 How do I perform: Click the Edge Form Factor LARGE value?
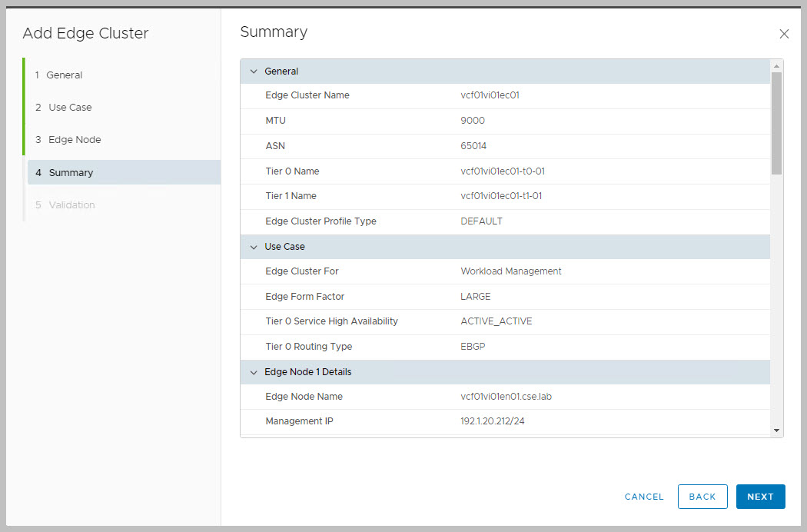(475, 297)
